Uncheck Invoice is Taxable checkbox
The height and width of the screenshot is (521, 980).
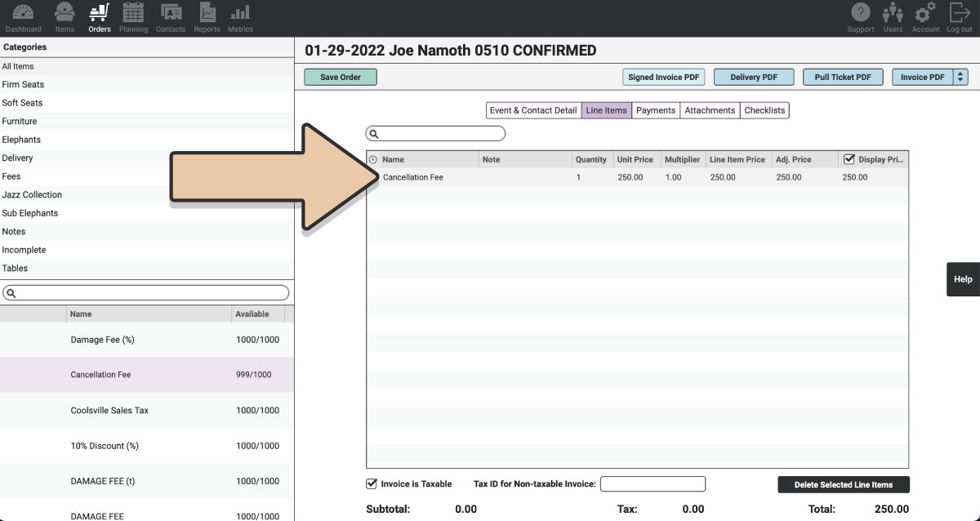[x=372, y=483]
